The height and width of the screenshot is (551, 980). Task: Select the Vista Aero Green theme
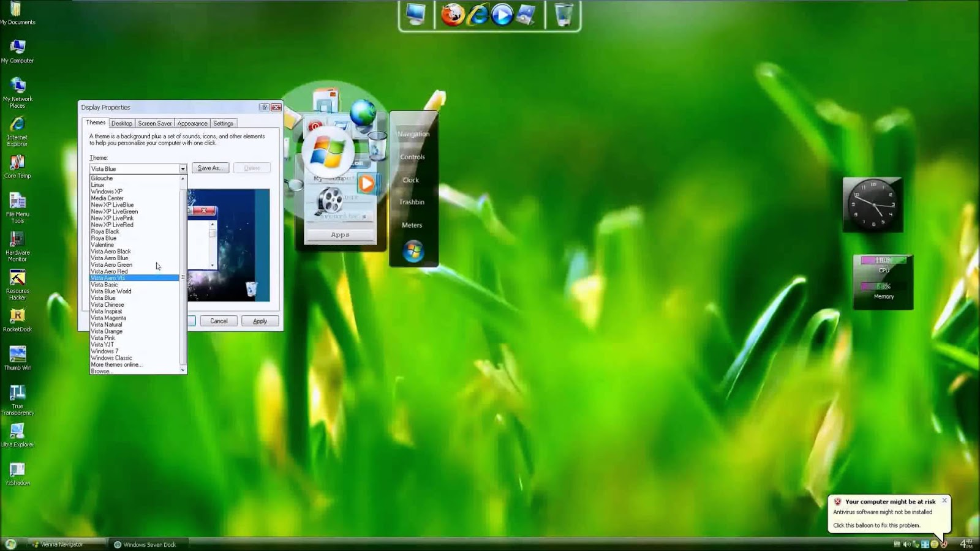pyautogui.click(x=111, y=264)
